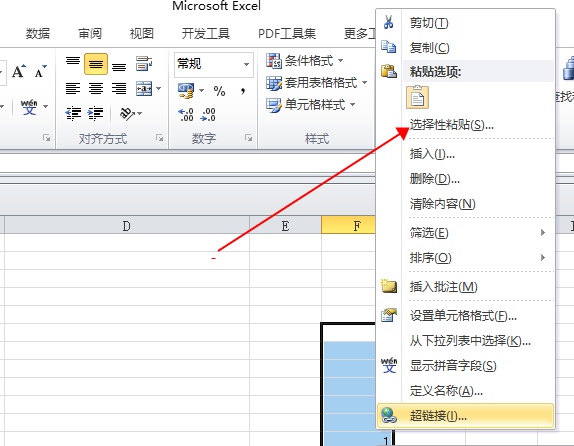
Task: Open 条件格式 conditional formatting dropdown
Action: coord(305,60)
